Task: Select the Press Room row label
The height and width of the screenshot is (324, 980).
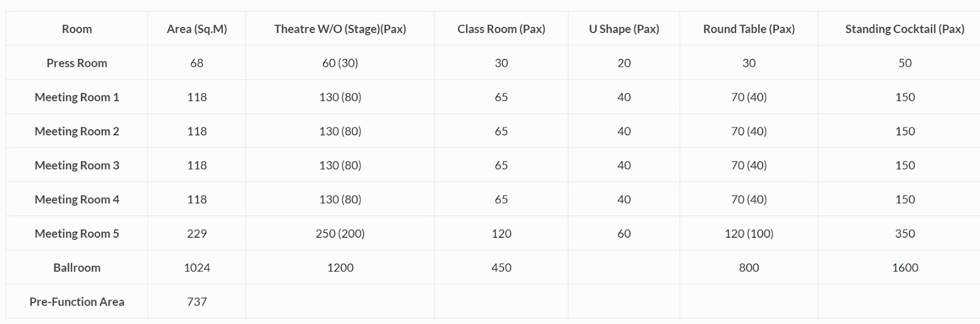Action: coord(77,63)
